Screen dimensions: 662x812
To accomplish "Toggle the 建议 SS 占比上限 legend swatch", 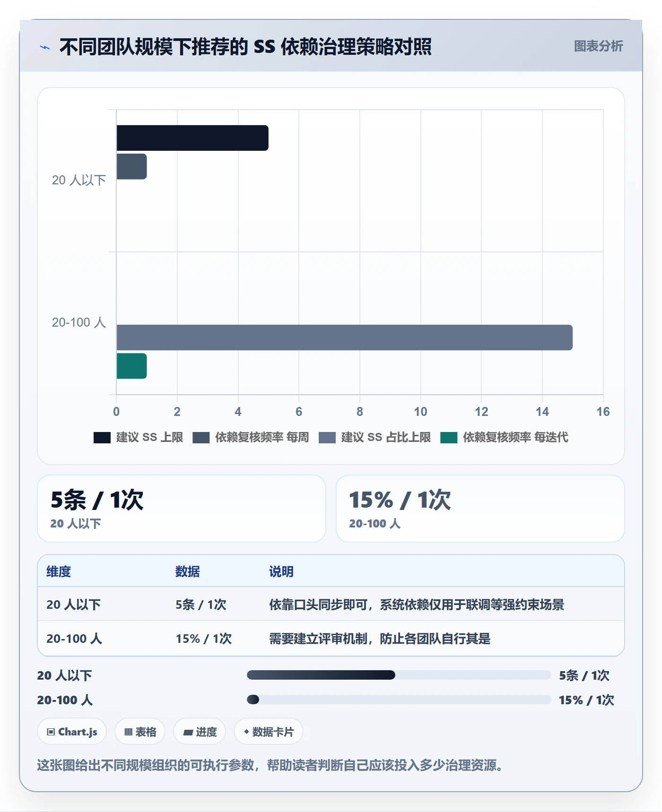I will point(327,438).
